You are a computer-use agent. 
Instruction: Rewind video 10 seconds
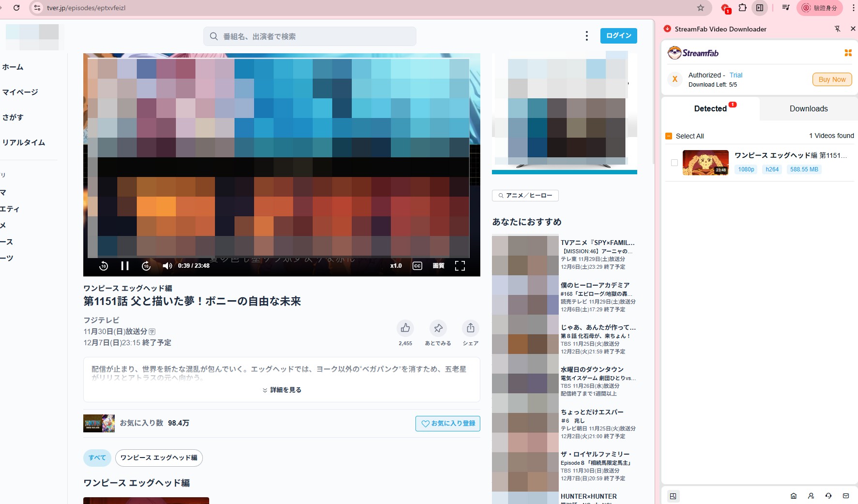tap(103, 266)
